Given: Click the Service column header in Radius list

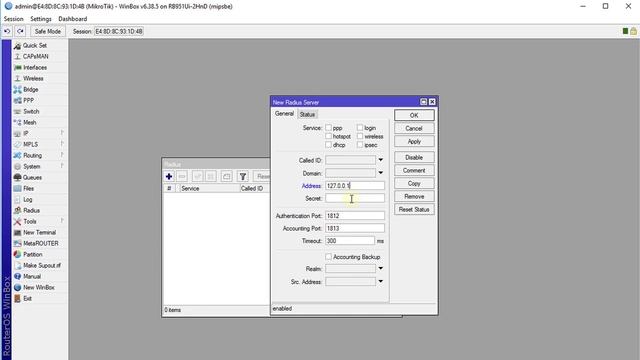Looking at the screenshot, I should click(209, 188).
